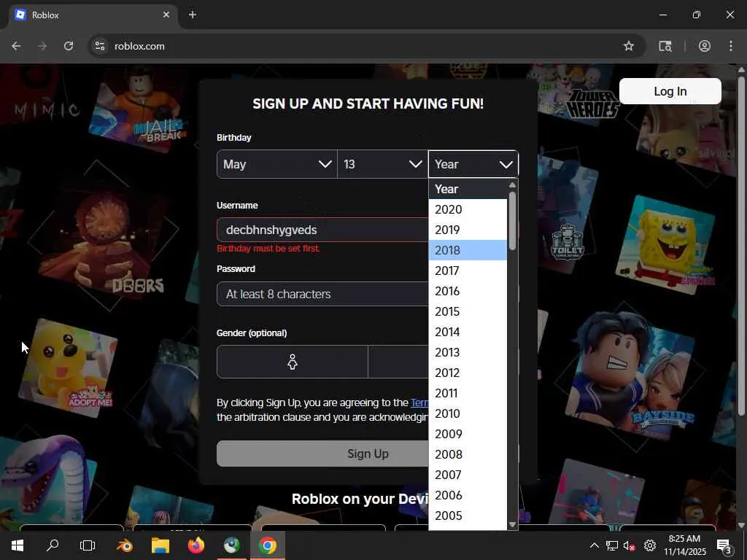The image size is (747, 560).
Task: Open the Month dropdown showing May
Action: [276, 164]
